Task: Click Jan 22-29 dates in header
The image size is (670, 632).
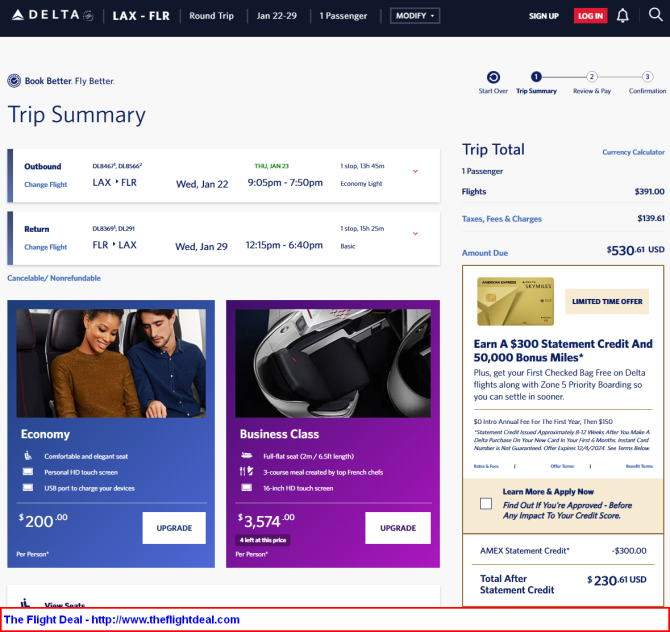Action: click(276, 16)
